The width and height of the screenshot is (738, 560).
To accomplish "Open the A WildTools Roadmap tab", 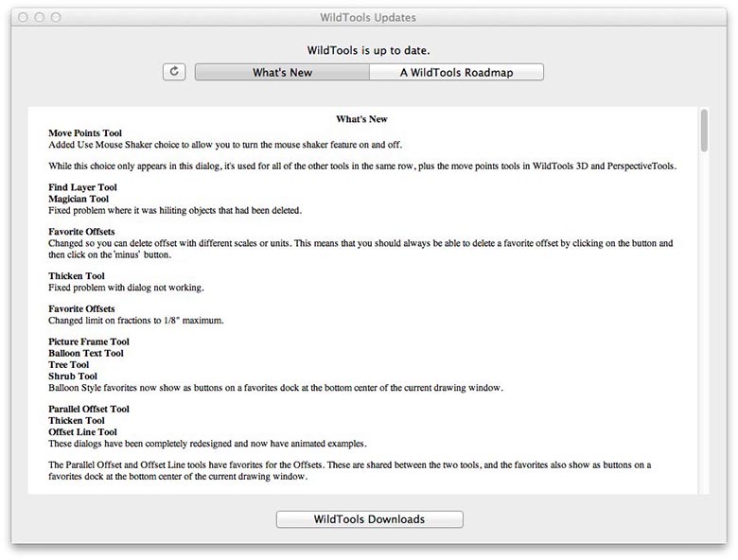I will 457,72.
